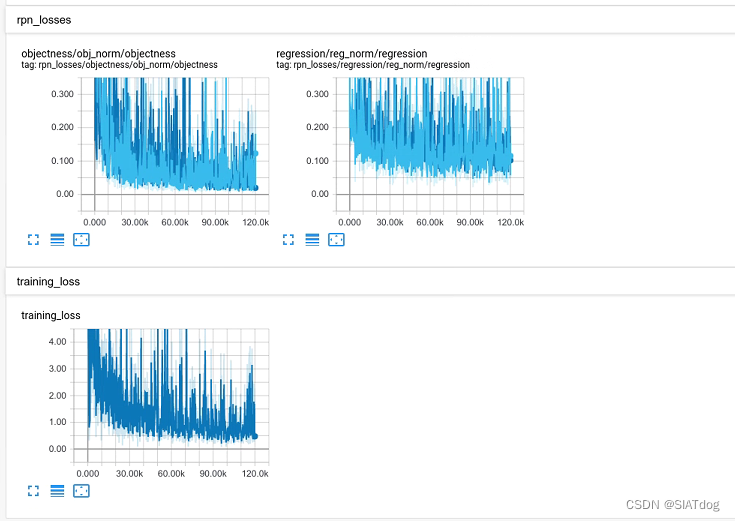Collapse the training_loss section header

pyautogui.click(x=370, y=281)
